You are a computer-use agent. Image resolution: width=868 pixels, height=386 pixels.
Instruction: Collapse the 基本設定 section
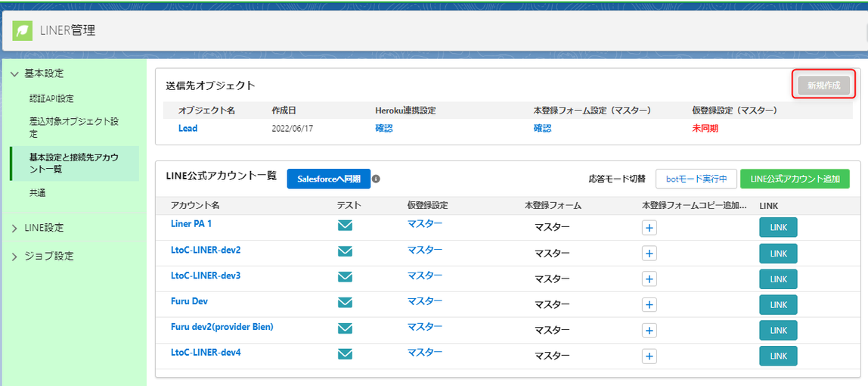pyautogui.click(x=14, y=73)
